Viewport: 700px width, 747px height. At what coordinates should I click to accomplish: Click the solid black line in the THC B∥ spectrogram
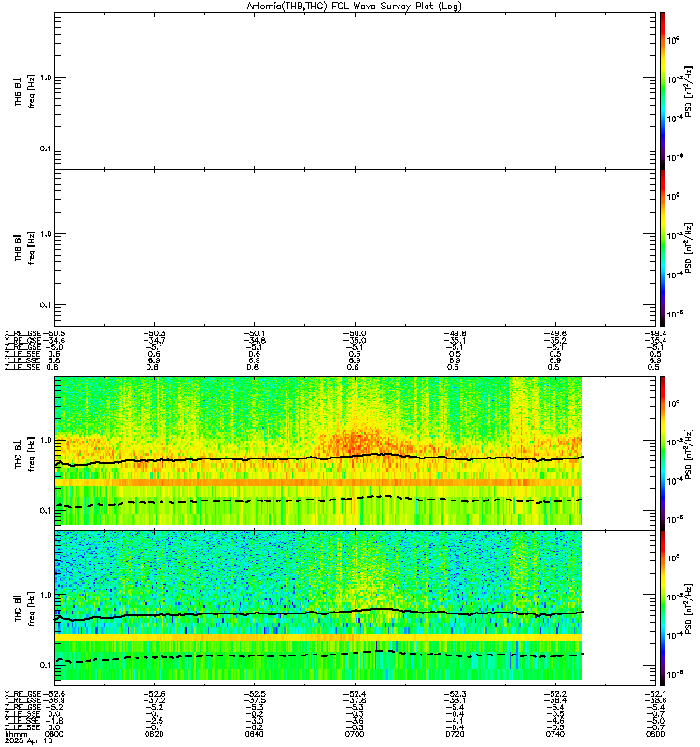click(319, 613)
